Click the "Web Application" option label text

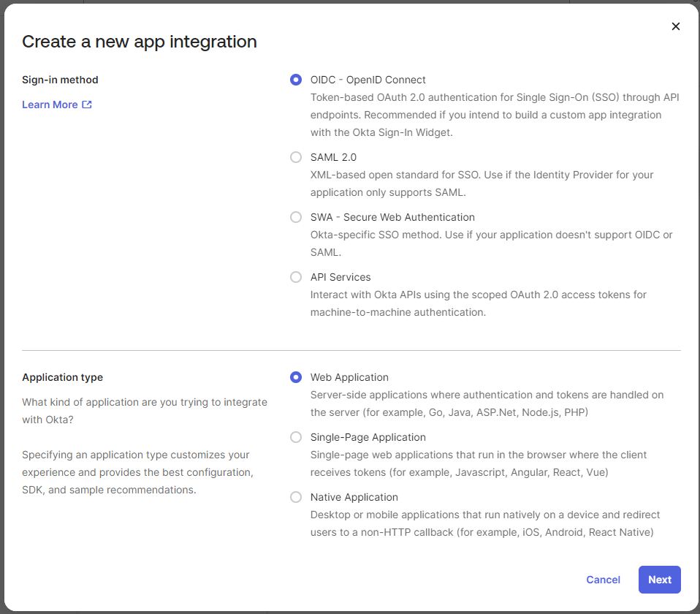pos(349,377)
